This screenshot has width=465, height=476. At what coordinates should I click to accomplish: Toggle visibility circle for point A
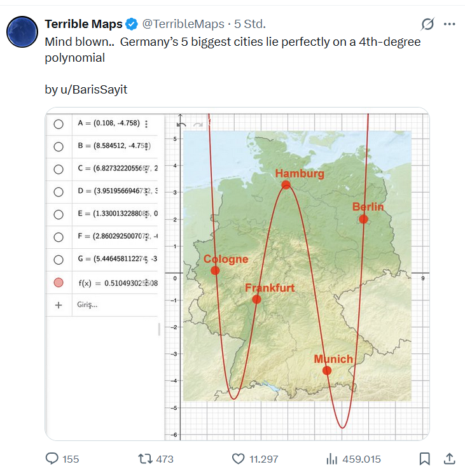(59, 124)
